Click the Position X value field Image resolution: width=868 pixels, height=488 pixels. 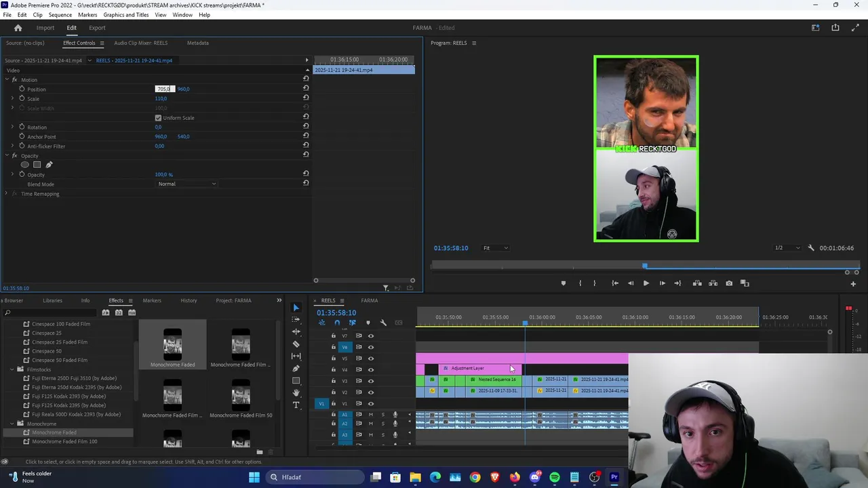[165, 89]
